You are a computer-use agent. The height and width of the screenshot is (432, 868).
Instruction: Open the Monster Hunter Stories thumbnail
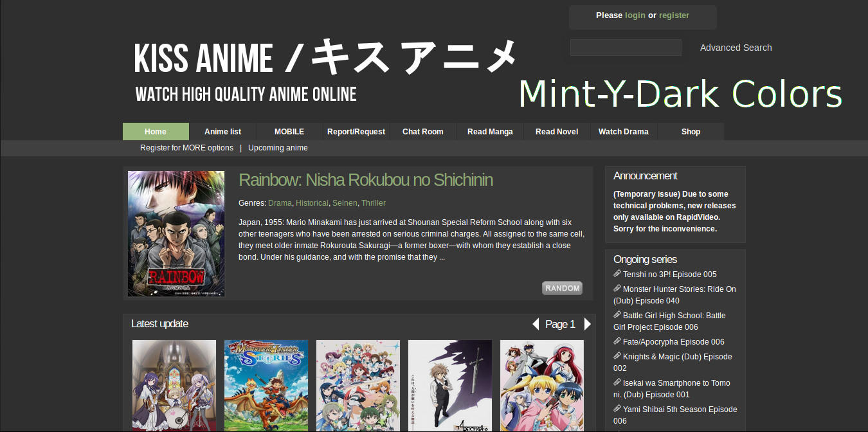pyautogui.click(x=266, y=386)
